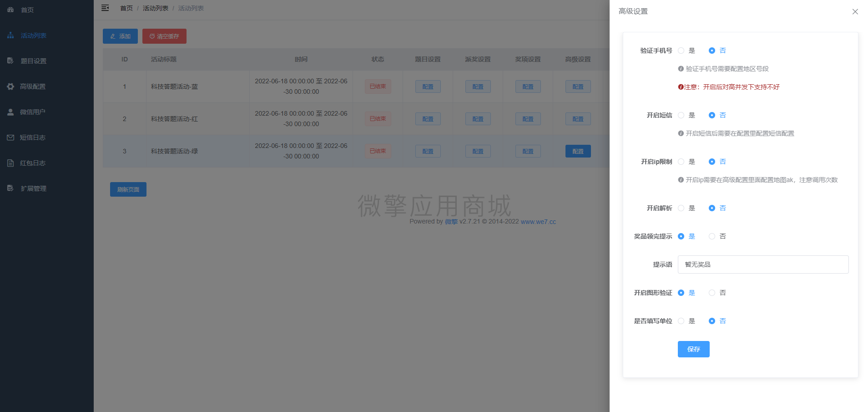Click the 刷新页面 button
Viewport: 868px width, 412px height.
coord(128,189)
